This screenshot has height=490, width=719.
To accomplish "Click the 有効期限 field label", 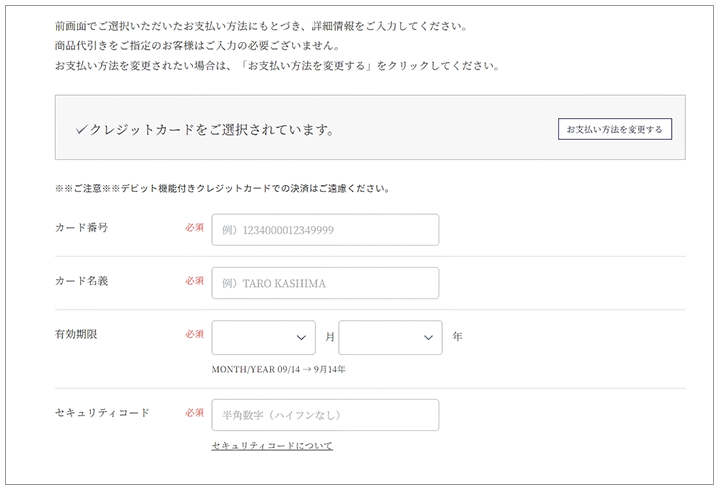I will tap(76, 334).
